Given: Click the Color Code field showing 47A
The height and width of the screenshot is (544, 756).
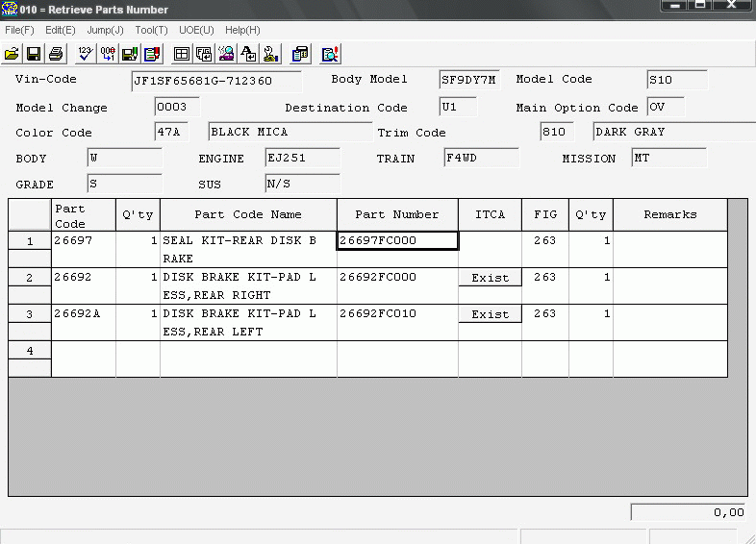Looking at the screenshot, I should (x=172, y=132).
